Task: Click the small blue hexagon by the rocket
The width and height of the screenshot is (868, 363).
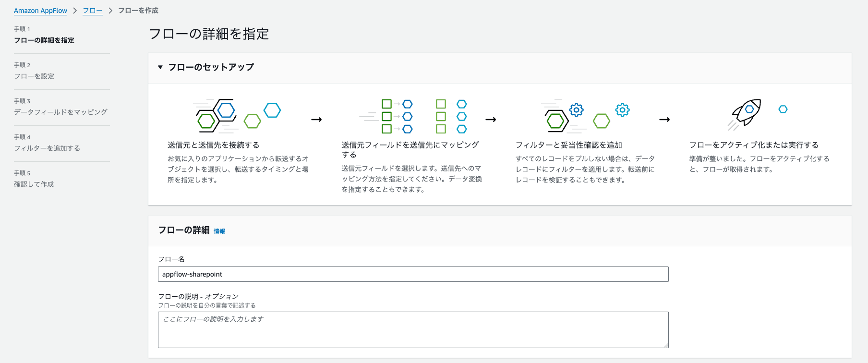Action: tap(783, 109)
